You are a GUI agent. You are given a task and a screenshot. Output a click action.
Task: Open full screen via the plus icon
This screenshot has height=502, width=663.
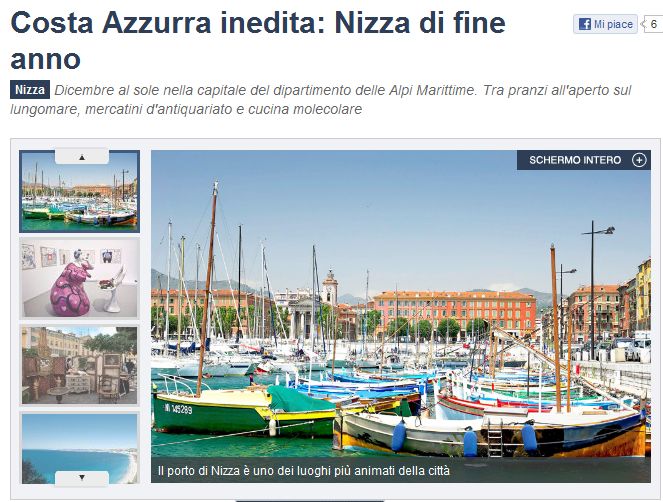[x=639, y=160]
